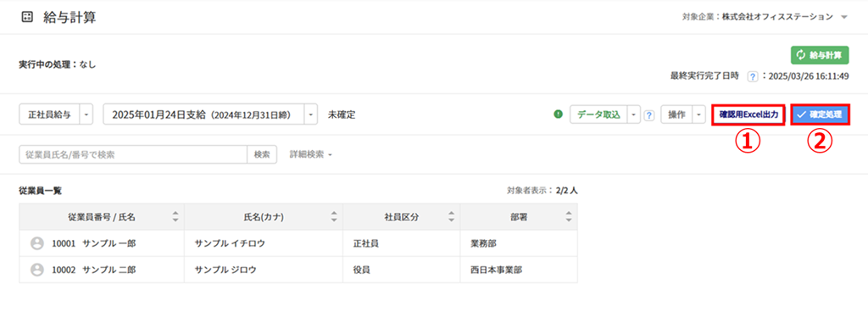The height and width of the screenshot is (312, 868).
Task: Expand the 正社員給与 dropdown arrow
Action: (x=86, y=115)
